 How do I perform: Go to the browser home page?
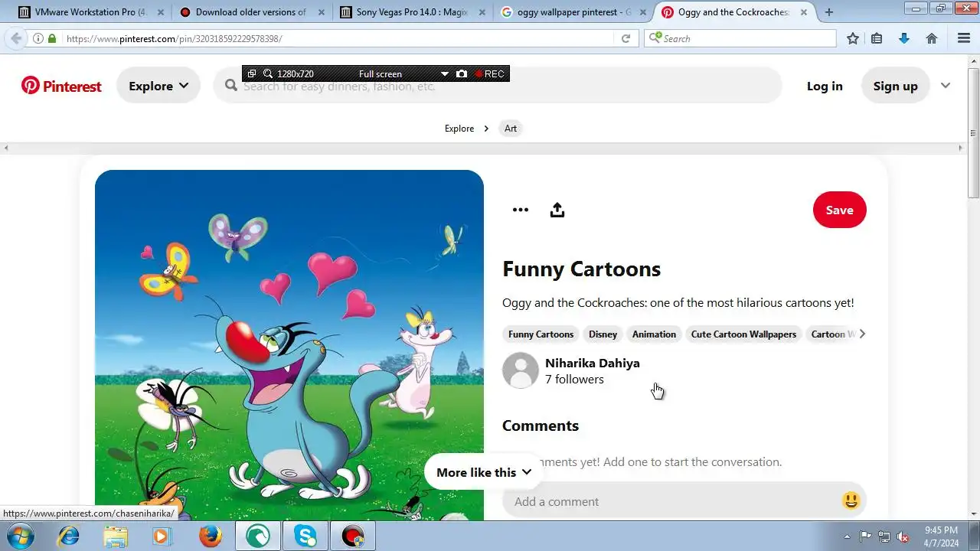coord(932,38)
